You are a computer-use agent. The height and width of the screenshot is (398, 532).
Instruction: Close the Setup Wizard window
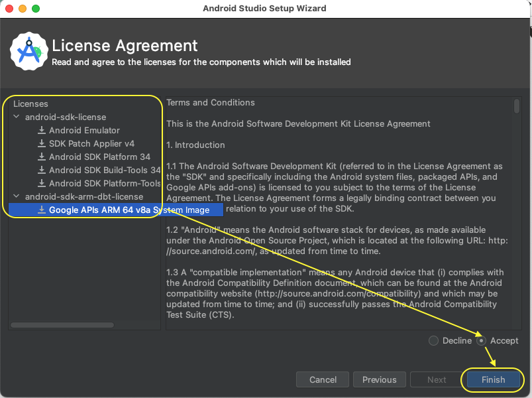click(x=9, y=9)
